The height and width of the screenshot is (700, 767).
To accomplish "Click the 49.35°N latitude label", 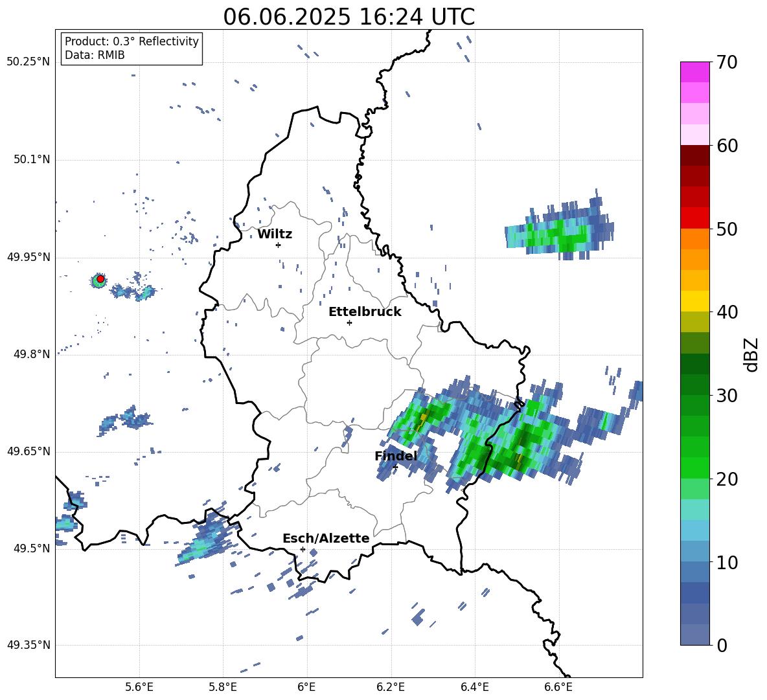I will tap(29, 645).
